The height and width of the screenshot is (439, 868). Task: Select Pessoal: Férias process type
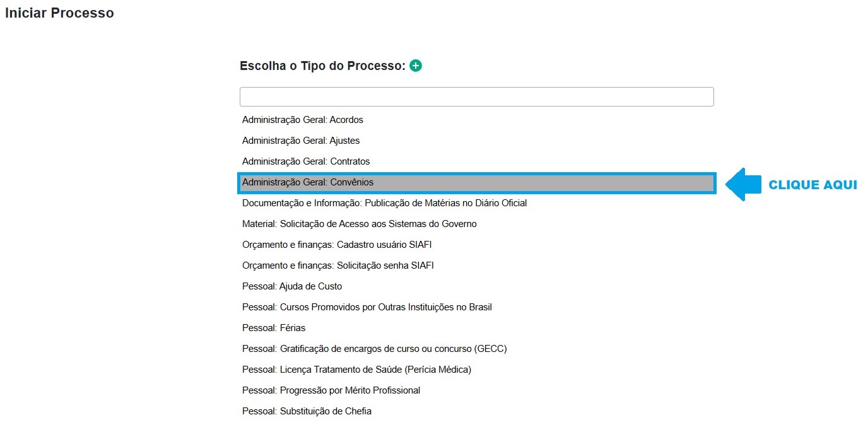click(274, 328)
